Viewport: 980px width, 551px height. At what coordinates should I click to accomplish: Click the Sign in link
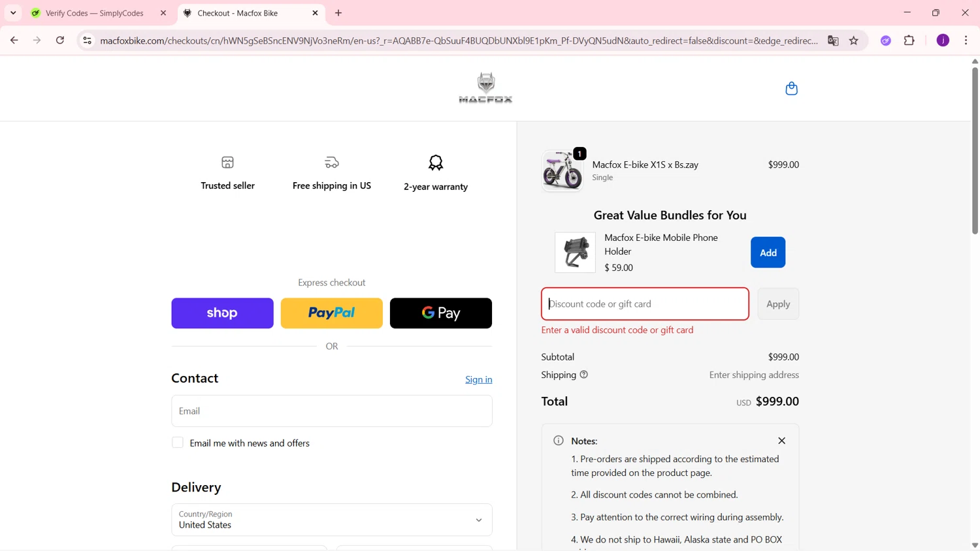pyautogui.click(x=479, y=379)
